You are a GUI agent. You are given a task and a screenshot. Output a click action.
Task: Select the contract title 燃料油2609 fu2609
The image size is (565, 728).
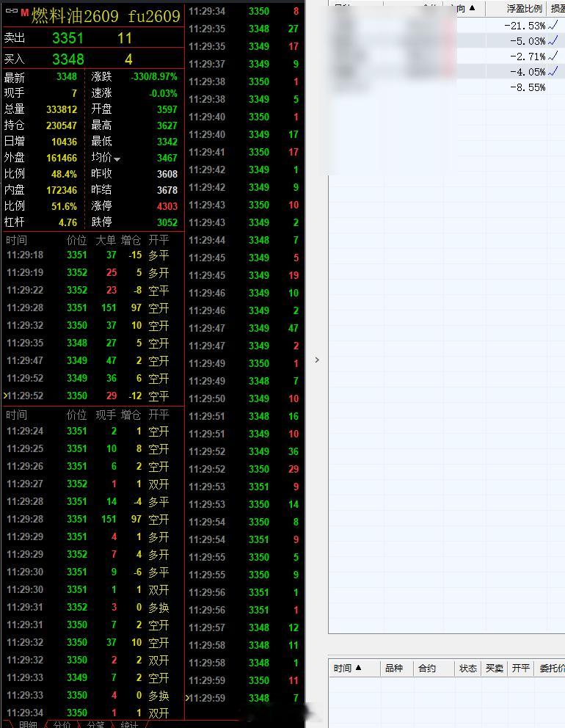pyautogui.click(x=106, y=16)
